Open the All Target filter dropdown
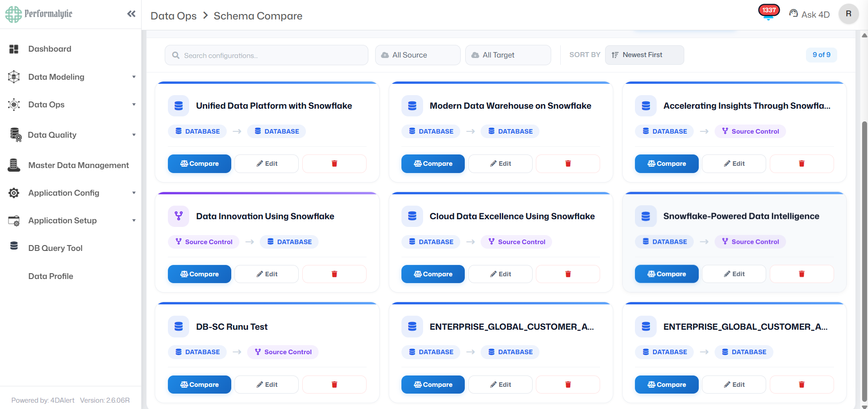The image size is (868, 409). tap(508, 55)
